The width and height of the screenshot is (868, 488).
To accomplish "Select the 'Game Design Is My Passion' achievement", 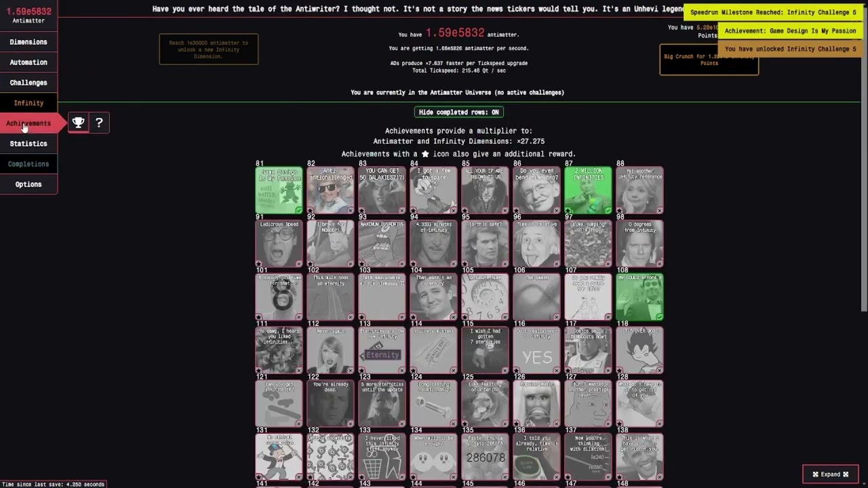I will (x=279, y=190).
